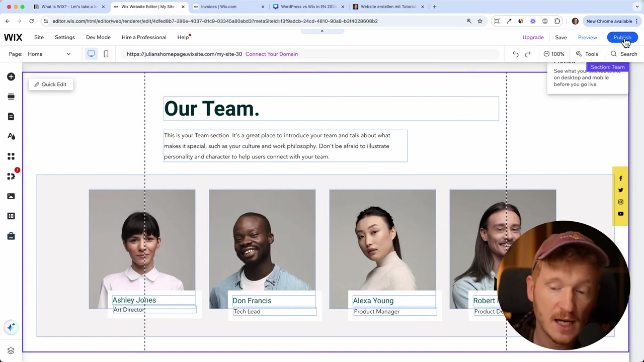Screen dimensions: 644x362
Task: Open the Chrome tab list chevron
Action: [637, 7]
